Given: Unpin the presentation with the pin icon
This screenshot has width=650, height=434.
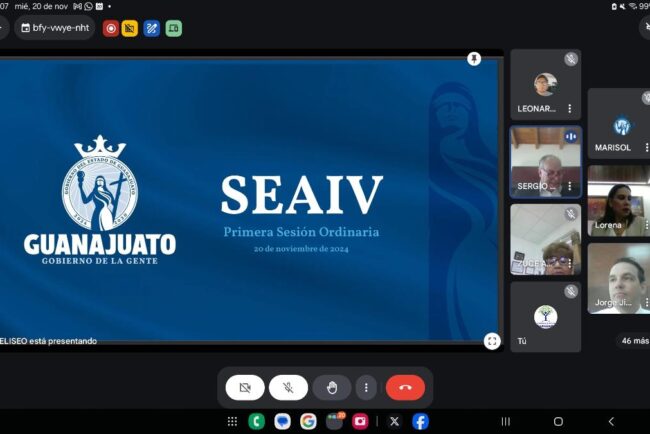Looking at the screenshot, I should click(x=474, y=59).
